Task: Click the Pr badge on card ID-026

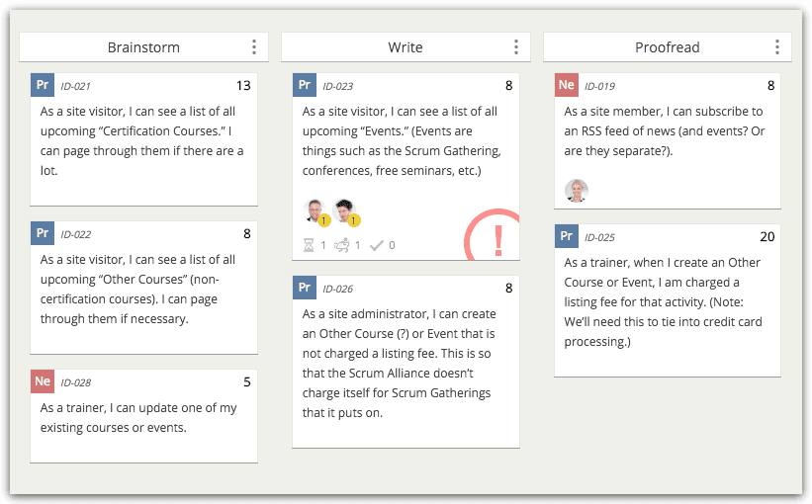Action: pos(305,288)
